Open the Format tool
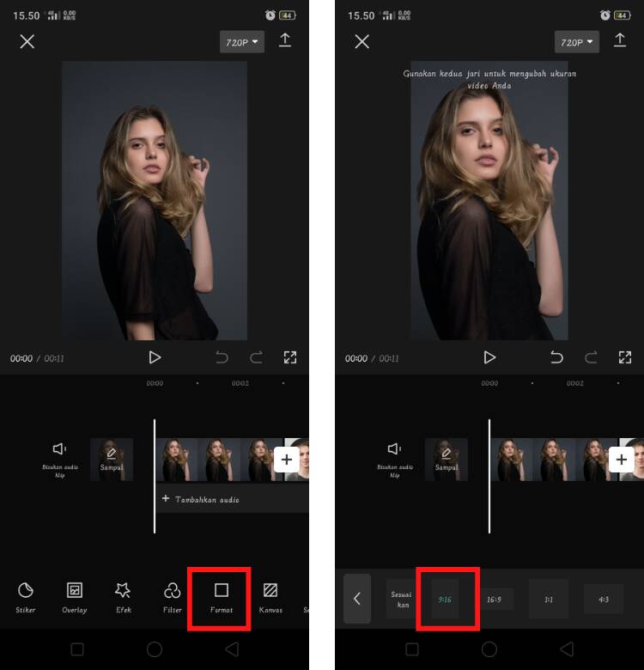 [x=222, y=598]
